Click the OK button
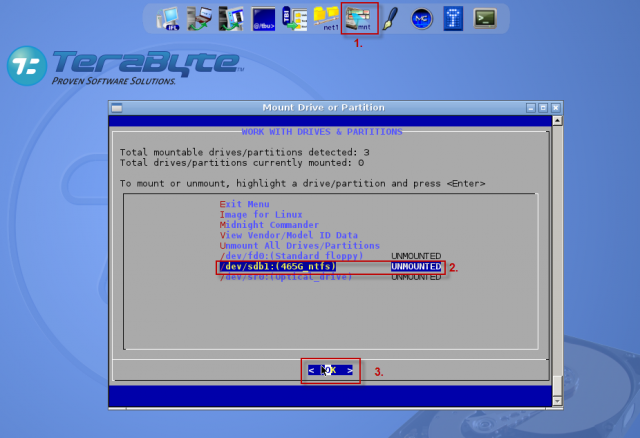640x438 pixels. pos(330,370)
